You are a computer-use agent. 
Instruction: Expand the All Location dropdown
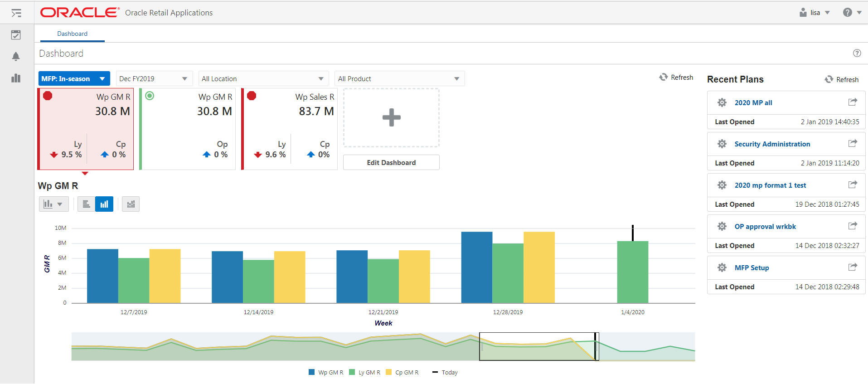click(263, 78)
